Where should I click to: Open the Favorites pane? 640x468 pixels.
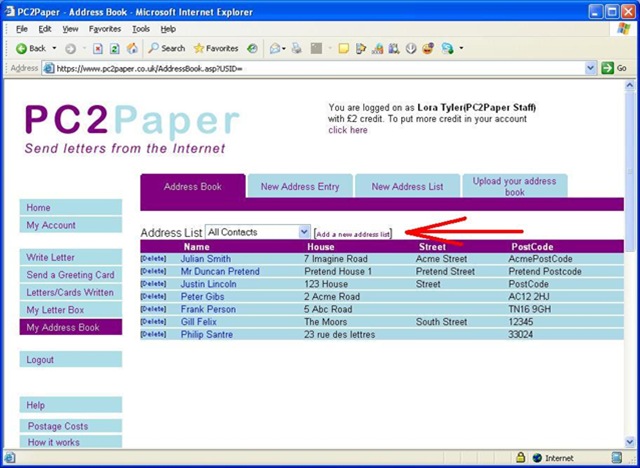pos(216,49)
